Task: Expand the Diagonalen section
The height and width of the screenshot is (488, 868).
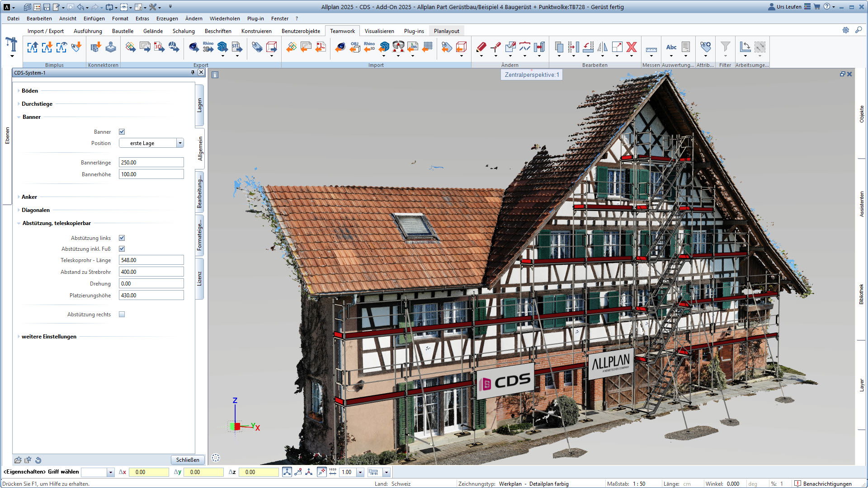Action: click(x=36, y=210)
